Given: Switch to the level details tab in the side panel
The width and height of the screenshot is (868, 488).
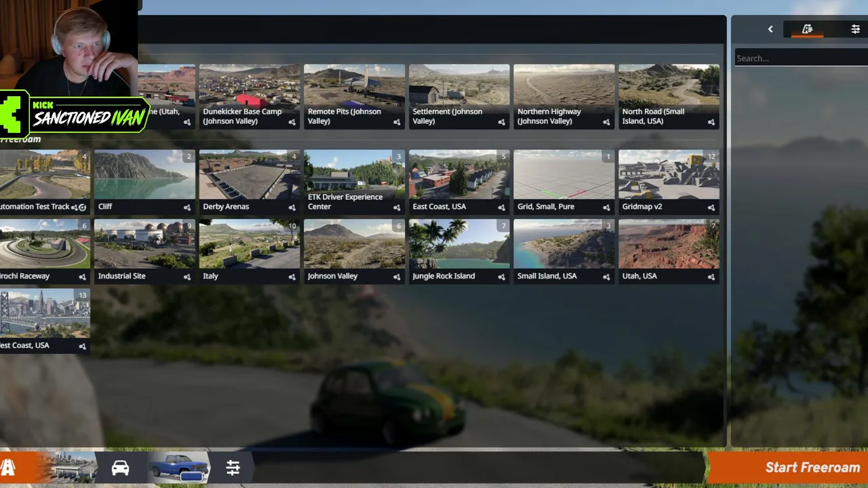Looking at the screenshot, I should pyautogui.click(x=807, y=29).
